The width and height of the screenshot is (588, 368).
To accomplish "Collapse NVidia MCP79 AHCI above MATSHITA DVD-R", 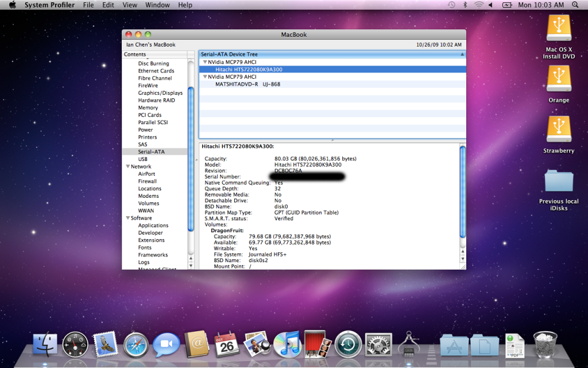I will click(205, 76).
